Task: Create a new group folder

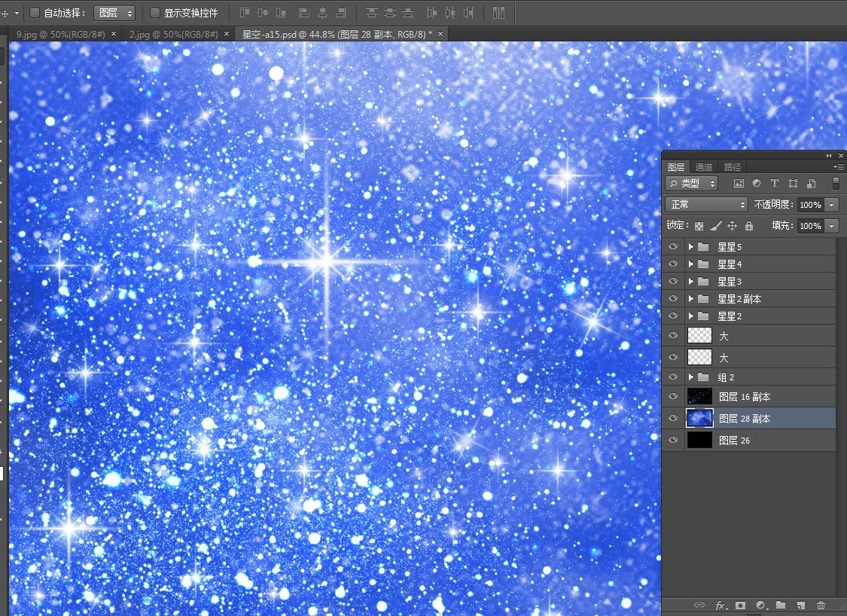Action: [x=781, y=605]
